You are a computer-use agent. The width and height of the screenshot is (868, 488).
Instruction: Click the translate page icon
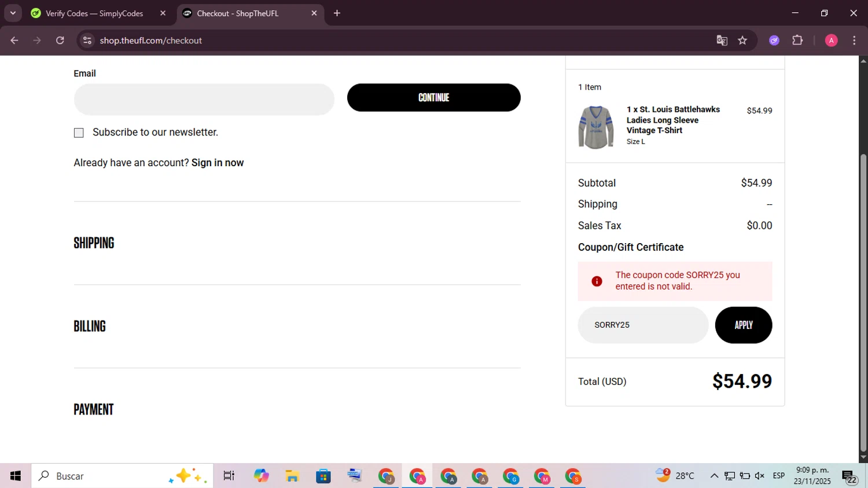tap(722, 41)
